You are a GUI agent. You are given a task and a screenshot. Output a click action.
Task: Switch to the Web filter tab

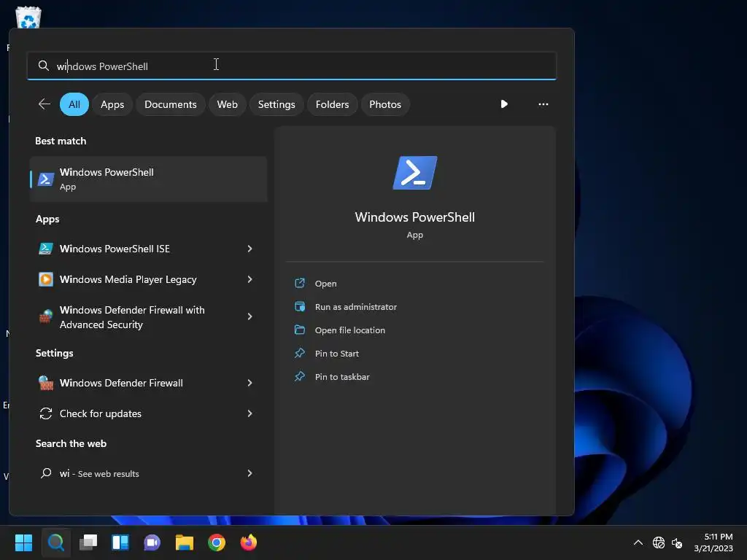(228, 104)
